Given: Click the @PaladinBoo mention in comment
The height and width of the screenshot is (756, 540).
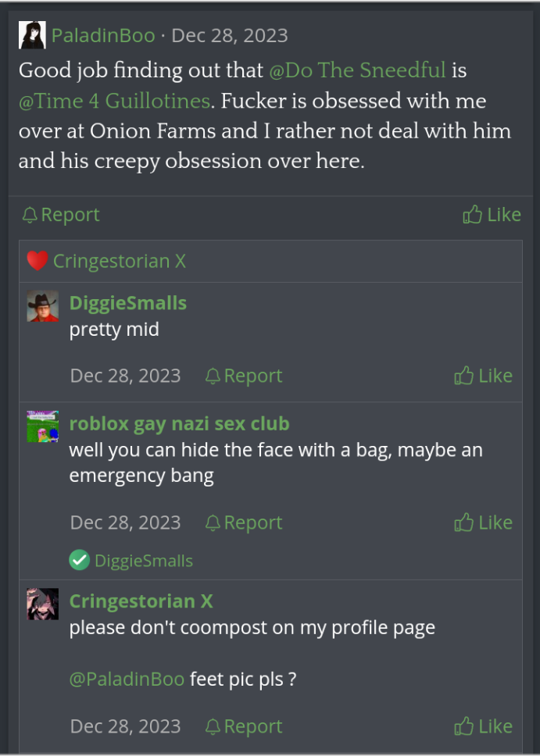Looking at the screenshot, I should [127, 679].
